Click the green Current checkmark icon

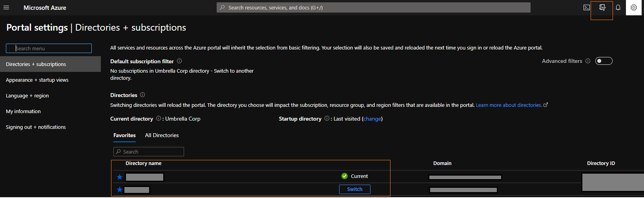coord(345,176)
